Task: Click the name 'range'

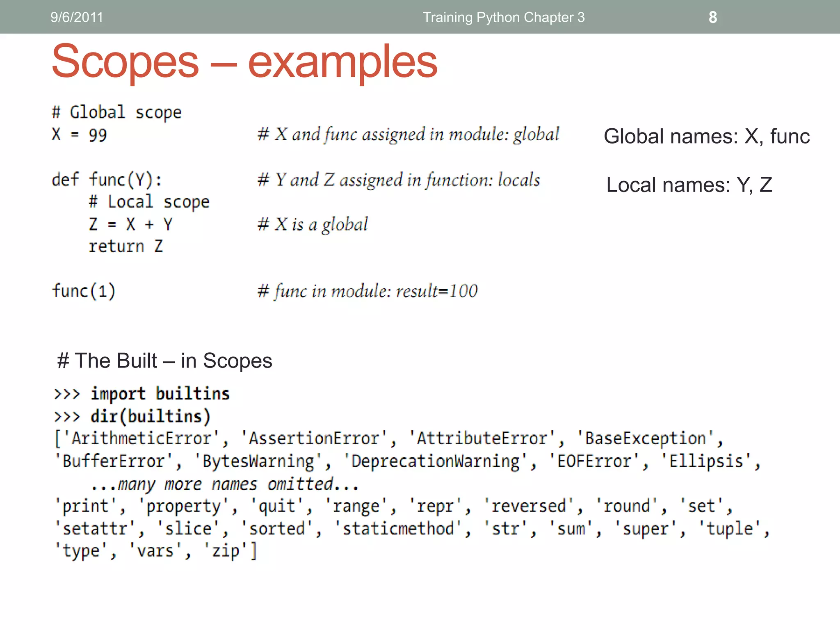Action: point(356,506)
